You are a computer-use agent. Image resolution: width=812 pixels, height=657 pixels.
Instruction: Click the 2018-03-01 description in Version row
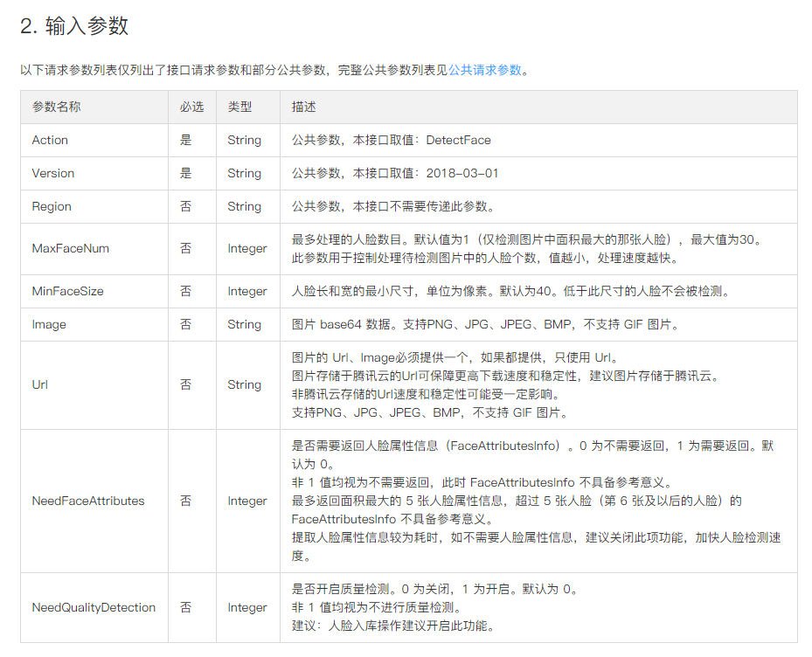462,173
